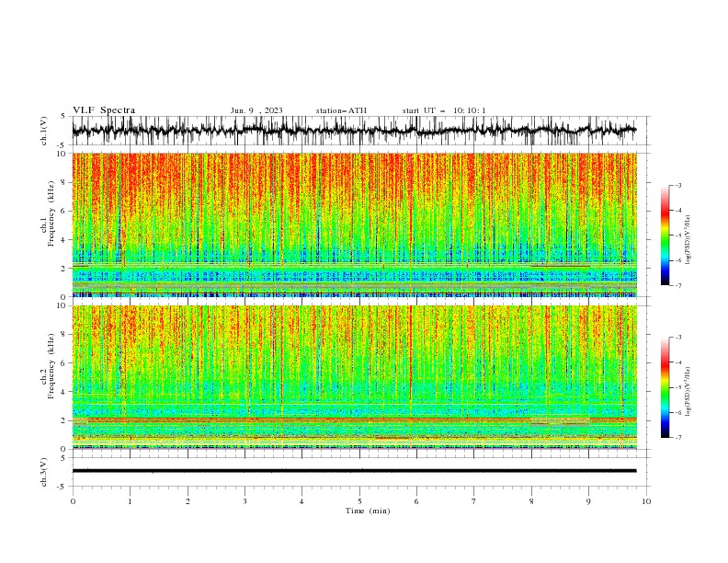Click the "-3" tick on ch.2 color bar
Viewport: 728px width, 563px height.
tap(678, 338)
